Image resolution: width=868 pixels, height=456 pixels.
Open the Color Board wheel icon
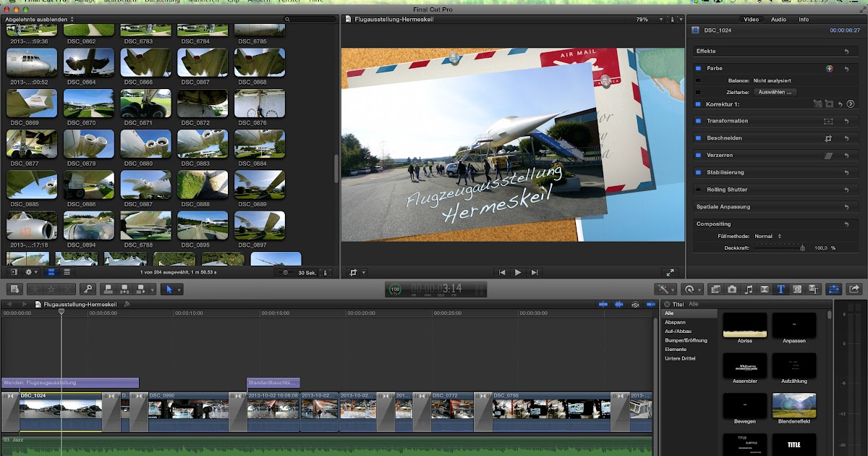point(830,68)
